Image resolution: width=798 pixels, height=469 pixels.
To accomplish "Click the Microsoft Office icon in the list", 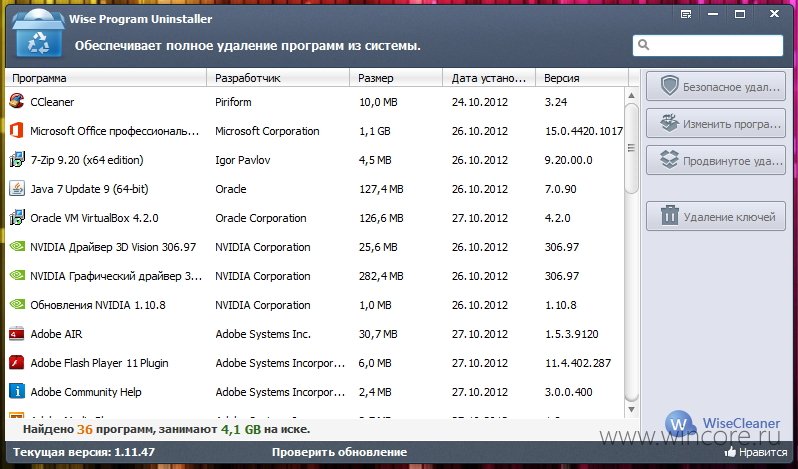I will 17,131.
